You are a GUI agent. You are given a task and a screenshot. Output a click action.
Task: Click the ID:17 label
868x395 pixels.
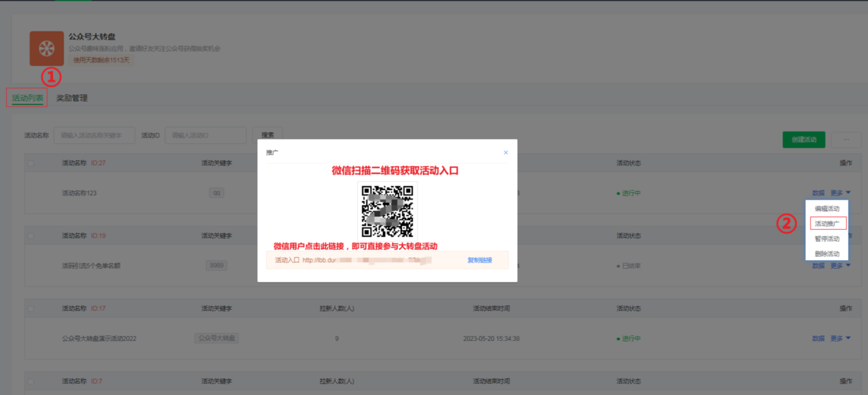[x=98, y=309]
